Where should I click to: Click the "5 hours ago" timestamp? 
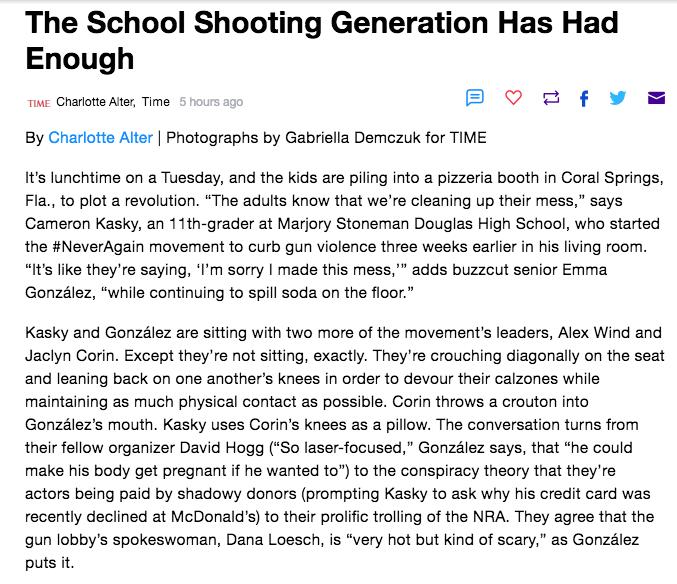pos(211,102)
